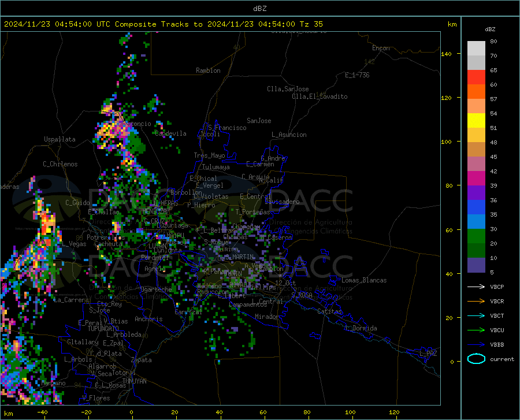
Task: Click the white VBCP arrow legend icon
Action: coord(476,287)
